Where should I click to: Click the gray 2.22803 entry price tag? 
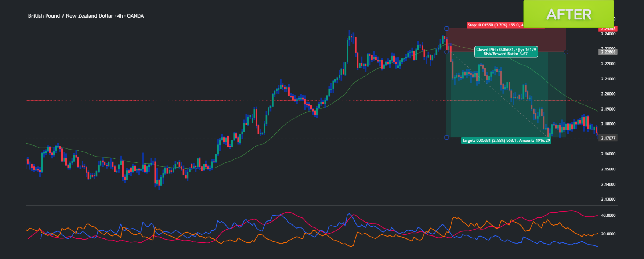point(608,52)
